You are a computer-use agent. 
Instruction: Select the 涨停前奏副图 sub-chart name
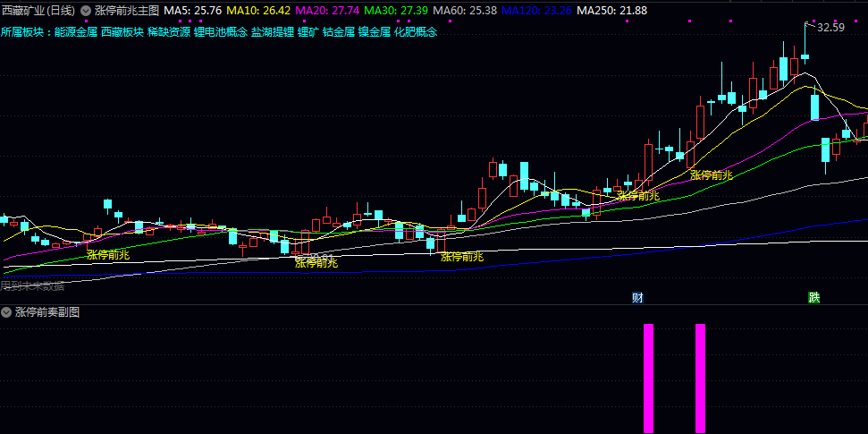click(x=47, y=312)
